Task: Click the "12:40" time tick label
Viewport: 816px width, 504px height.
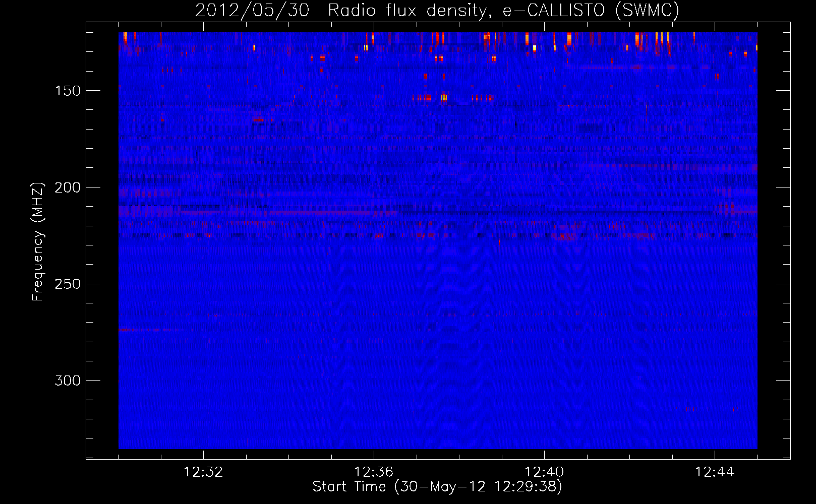Action: click(x=544, y=472)
